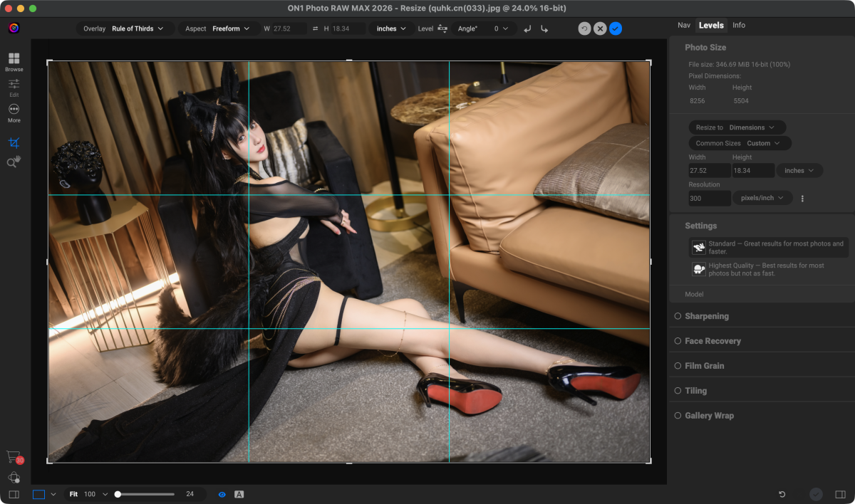Select the View zoom/hand tool
Image resolution: width=855 pixels, height=504 pixels.
tap(14, 162)
